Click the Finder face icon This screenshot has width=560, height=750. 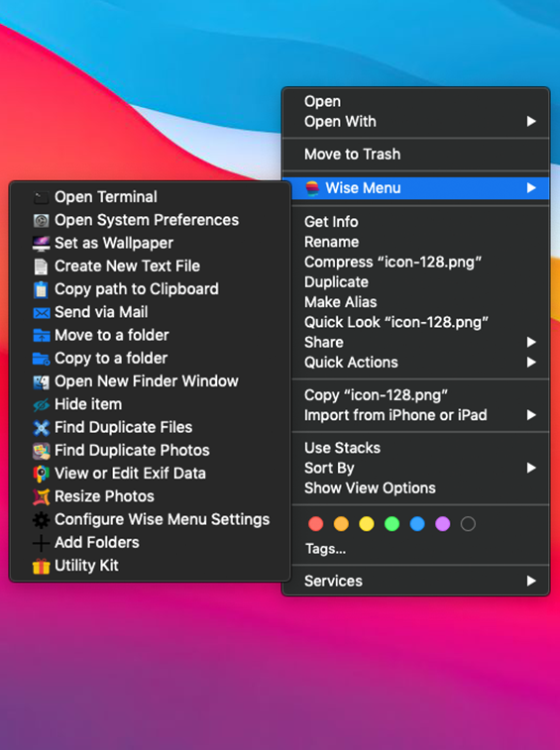pos(42,381)
